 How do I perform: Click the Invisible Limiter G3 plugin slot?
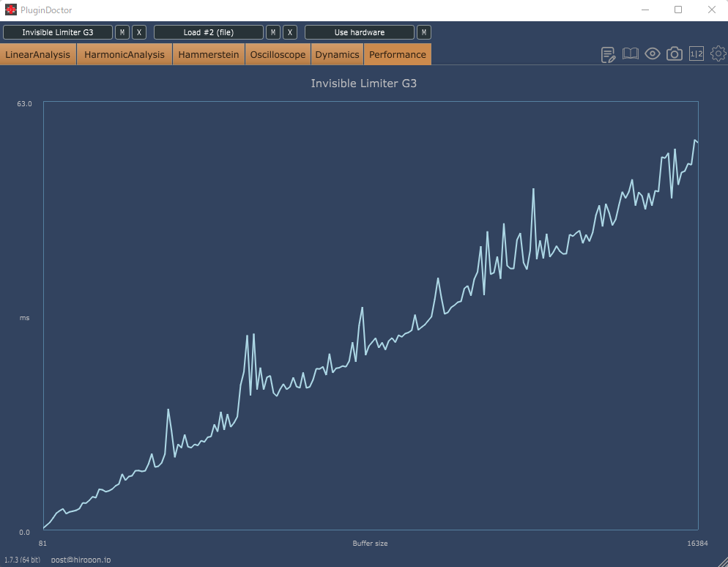click(x=58, y=32)
